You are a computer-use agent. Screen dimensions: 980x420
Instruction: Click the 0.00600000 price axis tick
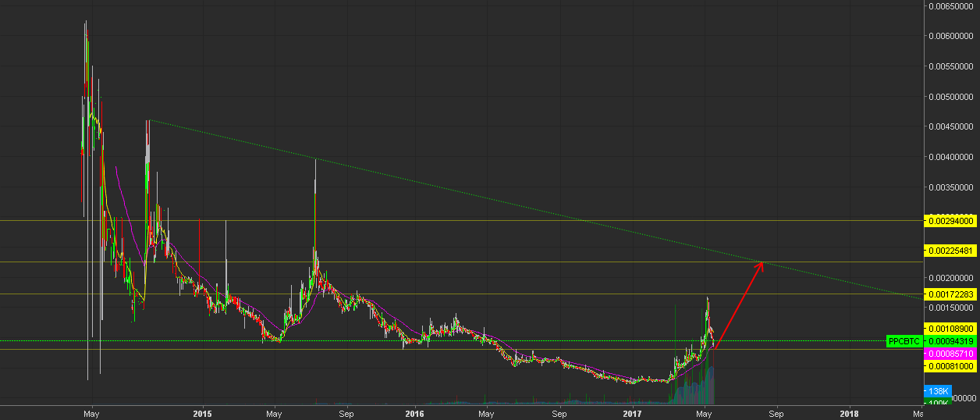coord(952,37)
